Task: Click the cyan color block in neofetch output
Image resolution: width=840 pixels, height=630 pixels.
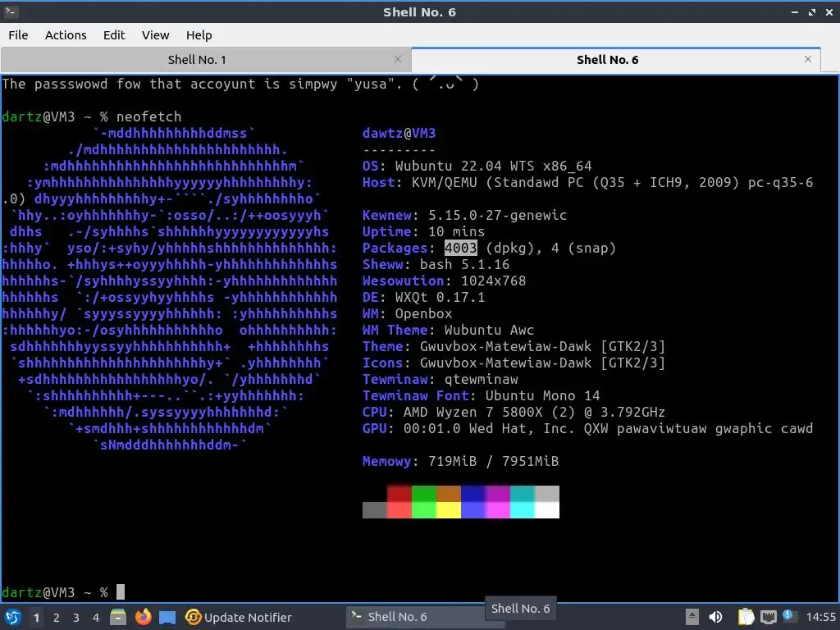Action: pos(523,510)
